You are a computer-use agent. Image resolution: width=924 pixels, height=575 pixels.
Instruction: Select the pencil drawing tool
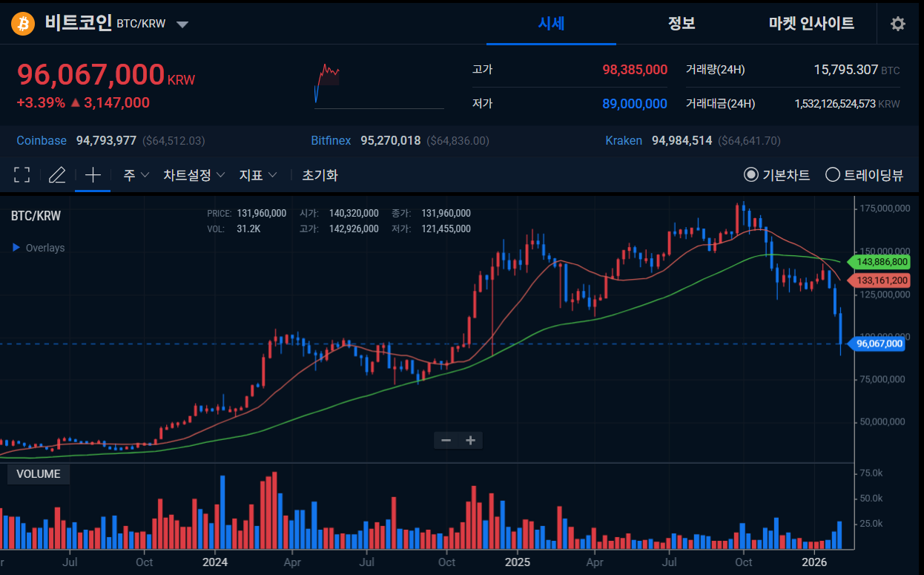click(57, 175)
